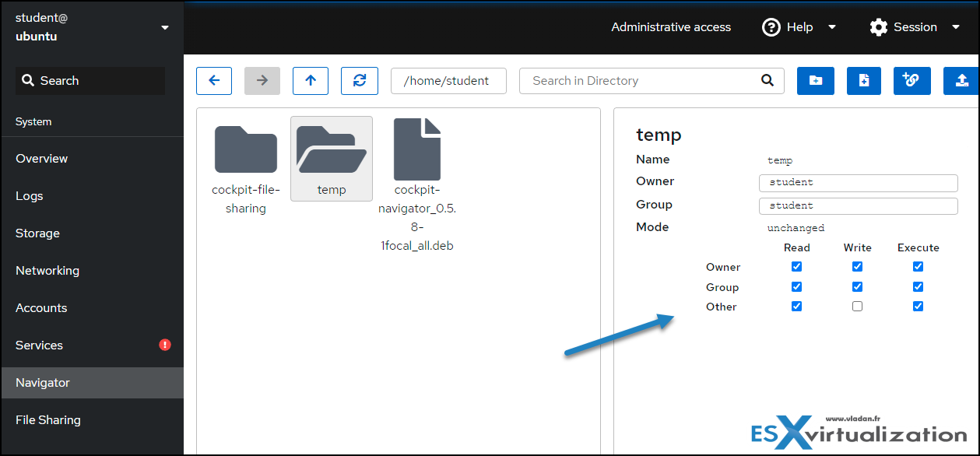Upload a file to this directory
The width and height of the screenshot is (980, 456).
tap(961, 81)
